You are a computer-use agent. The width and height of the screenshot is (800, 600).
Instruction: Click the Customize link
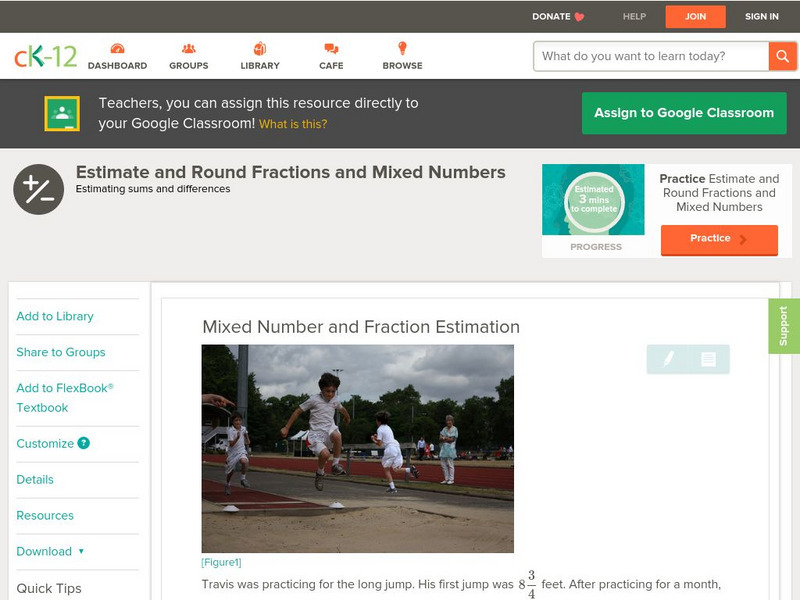[x=45, y=443]
